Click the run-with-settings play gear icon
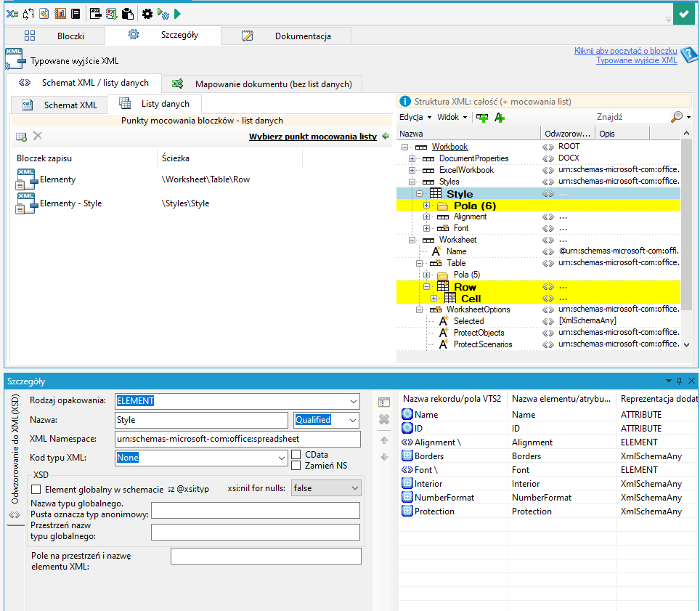The image size is (700, 611). [x=163, y=14]
